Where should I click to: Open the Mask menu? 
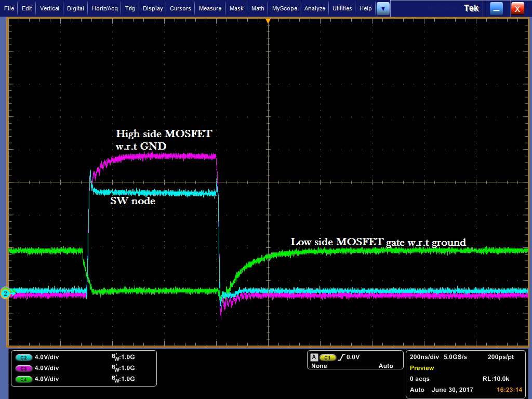click(236, 8)
